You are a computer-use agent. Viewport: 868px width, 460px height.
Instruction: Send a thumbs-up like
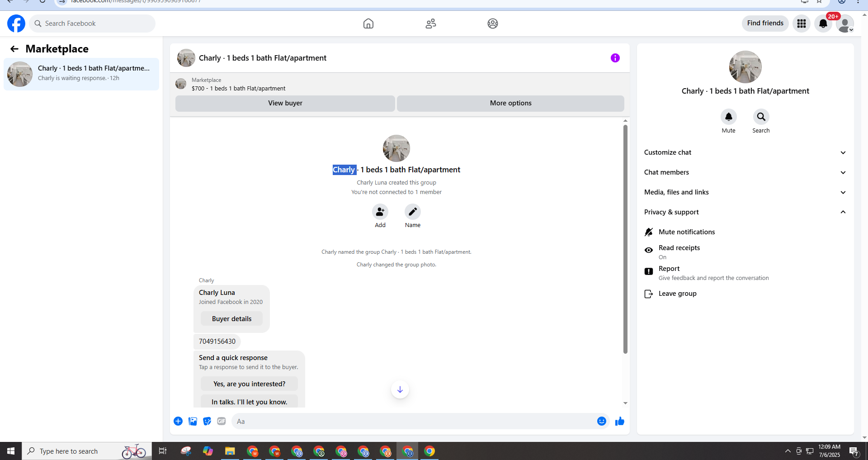point(620,421)
